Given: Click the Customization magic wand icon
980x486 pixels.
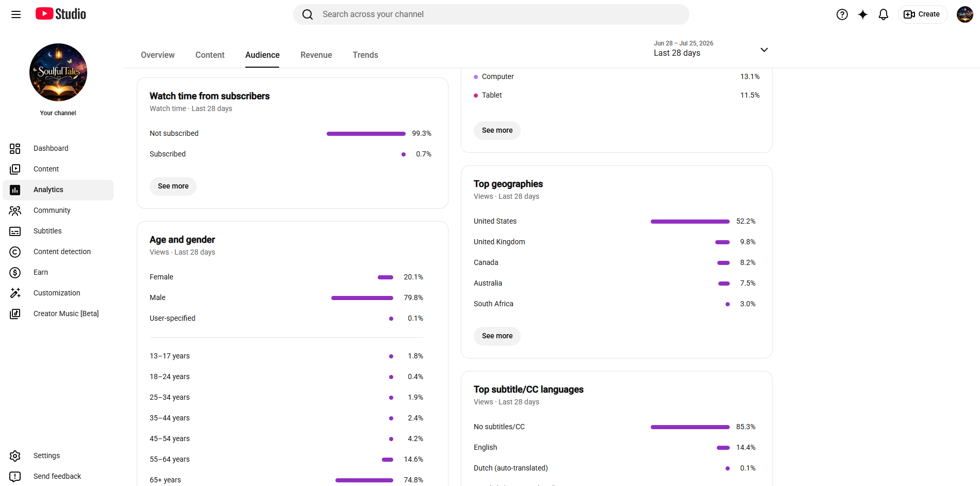Looking at the screenshot, I should point(15,293).
